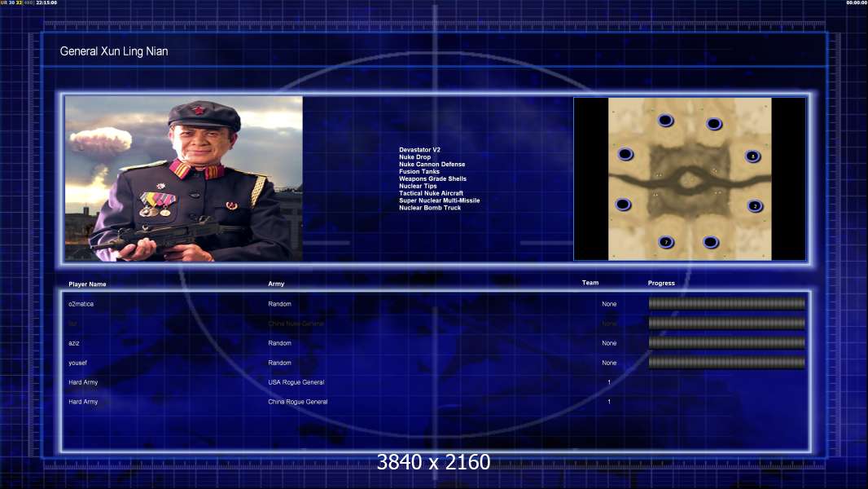The width and height of the screenshot is (868, 489).
Task: Click 'China Rogue General' army entry
Action: [298, 402]
